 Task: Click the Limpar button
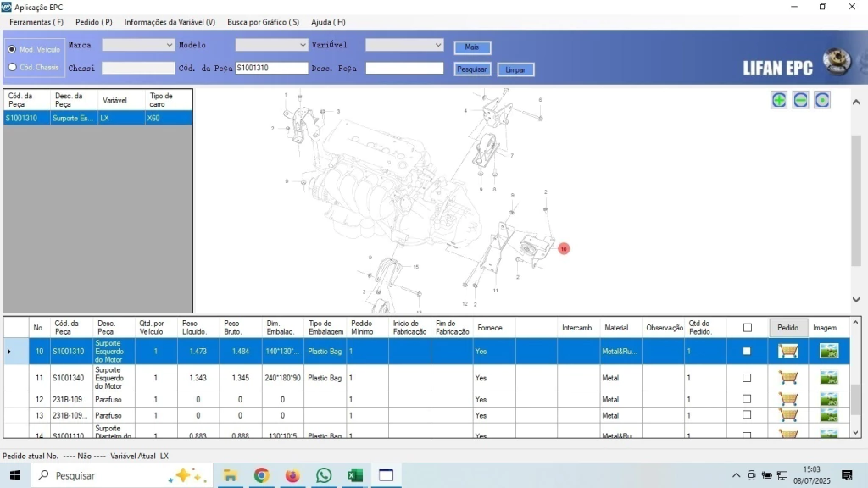tap(515, 69)
